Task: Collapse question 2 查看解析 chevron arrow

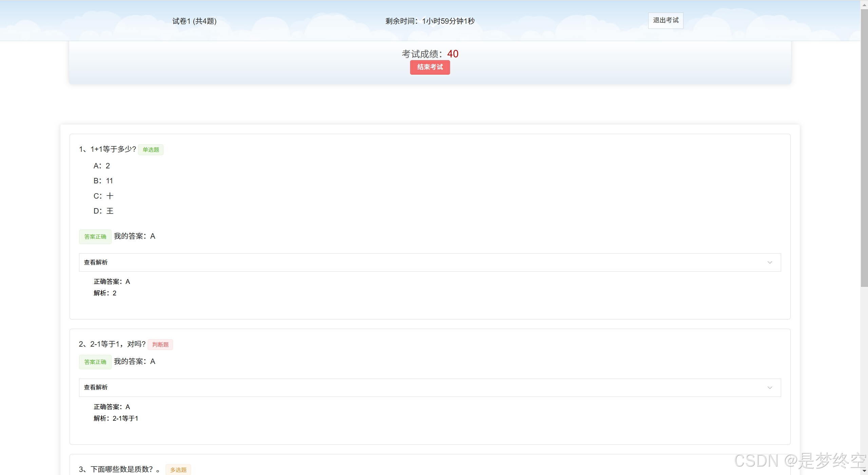Action: [x=770, y=388]
